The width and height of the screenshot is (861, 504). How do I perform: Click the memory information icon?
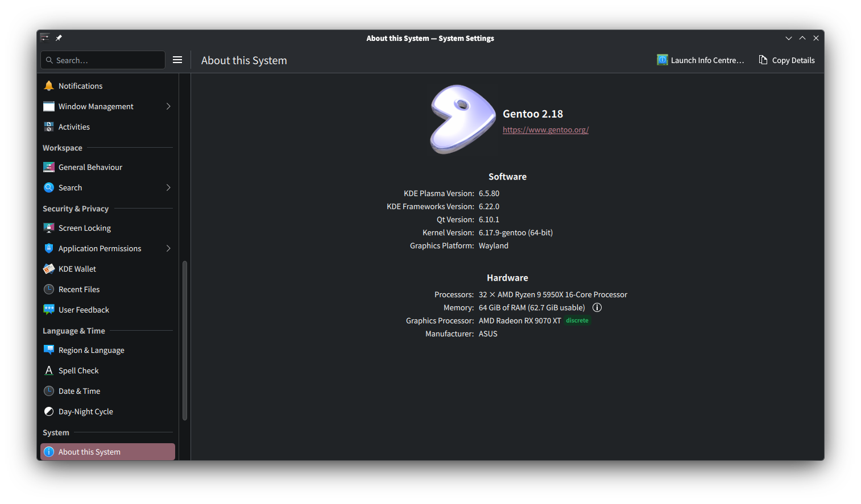[x=597, y=307]
